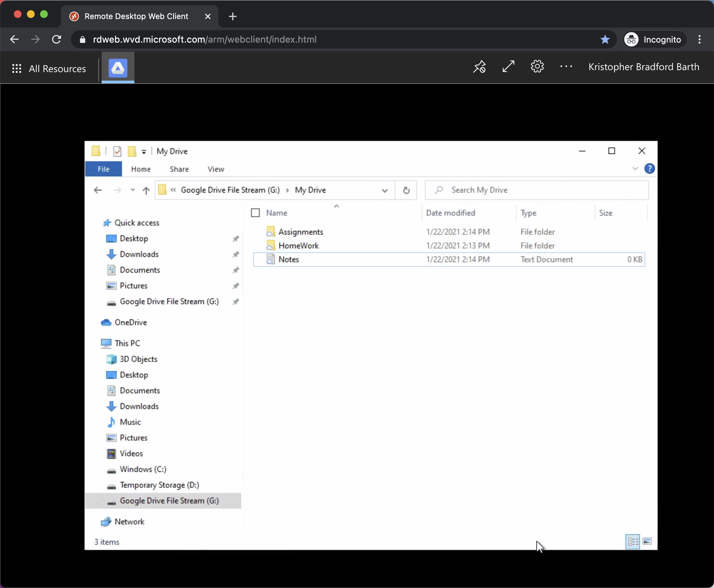Expand the ribbon with the chevron

coord(635,168)
